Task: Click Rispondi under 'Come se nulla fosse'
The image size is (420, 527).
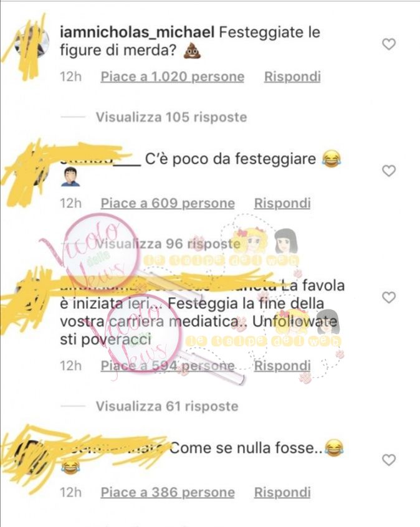Action: coord(282,492)
